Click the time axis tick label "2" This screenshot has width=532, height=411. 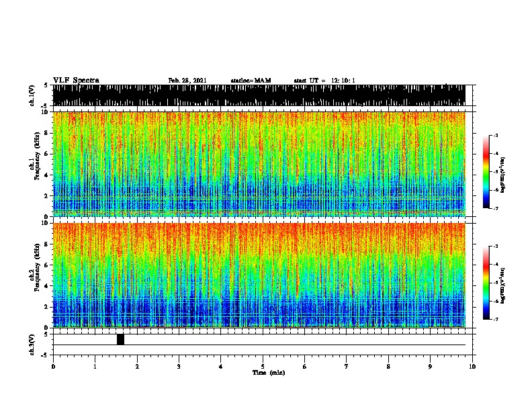(137, 367)
